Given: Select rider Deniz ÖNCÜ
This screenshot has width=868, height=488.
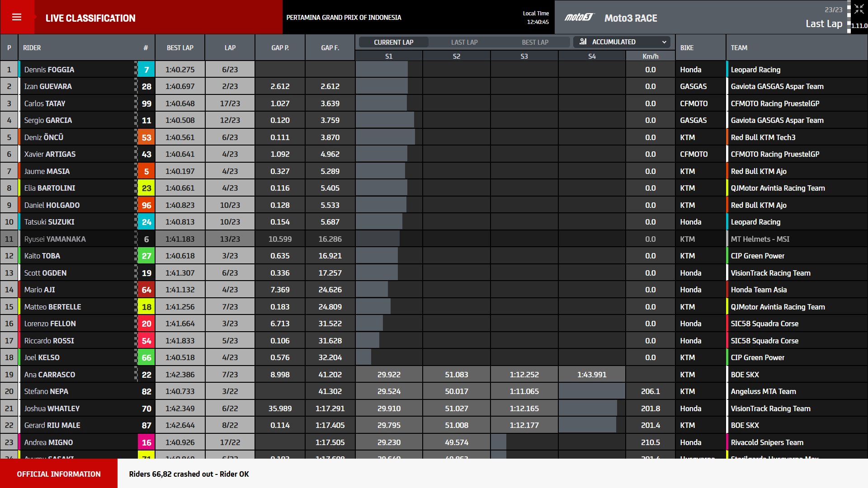Looking at the screenshot, I should 44,137.
